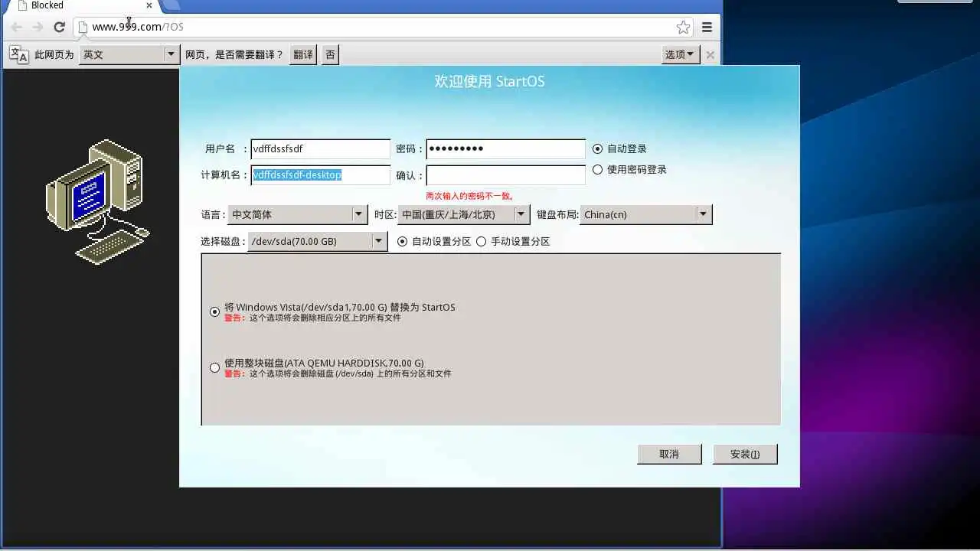Click the 否 button to decline translation
Image resolution: width=980 pixels, height=551 pixels.
coord(330,54)
